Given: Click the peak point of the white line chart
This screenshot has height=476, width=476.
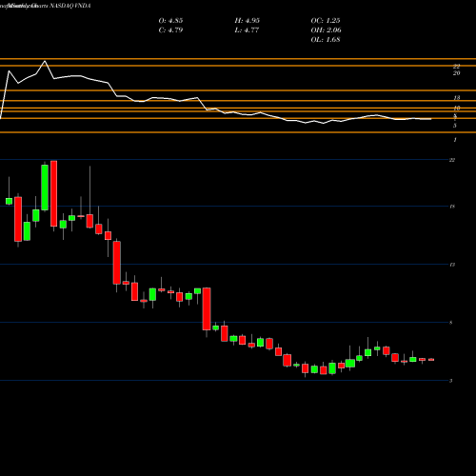Looking at the screenshot, I should point(45,61).
